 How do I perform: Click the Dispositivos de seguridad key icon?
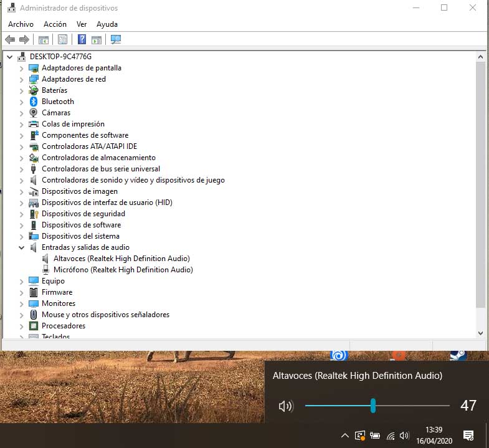(34, 214)
